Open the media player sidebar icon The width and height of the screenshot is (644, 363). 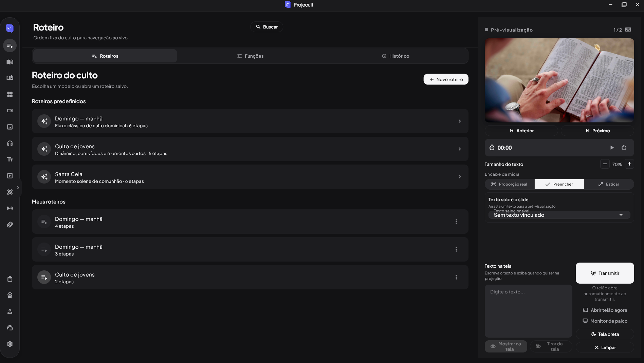click(10, 176)
